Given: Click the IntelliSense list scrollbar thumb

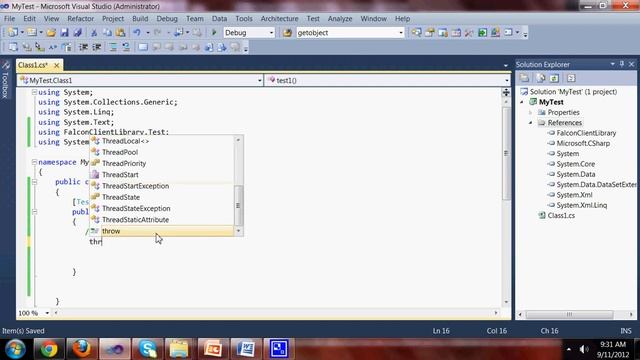Looking at the screenshot, I should coord(238,205).
